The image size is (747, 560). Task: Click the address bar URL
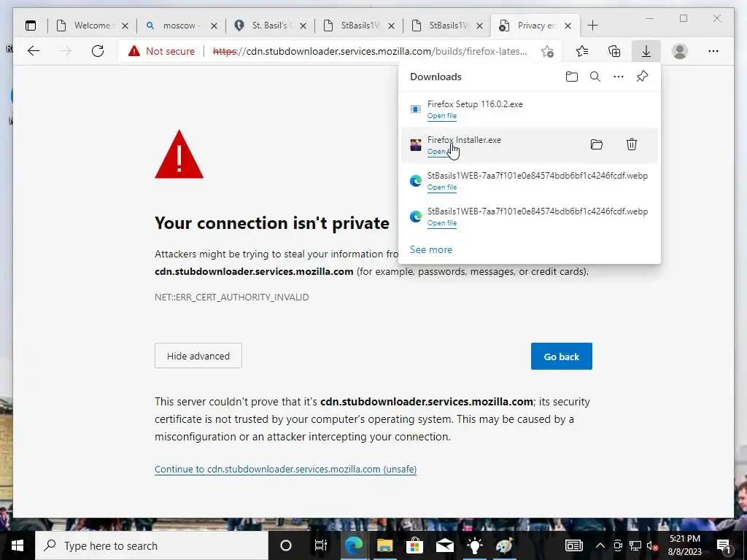coord(370,51)
